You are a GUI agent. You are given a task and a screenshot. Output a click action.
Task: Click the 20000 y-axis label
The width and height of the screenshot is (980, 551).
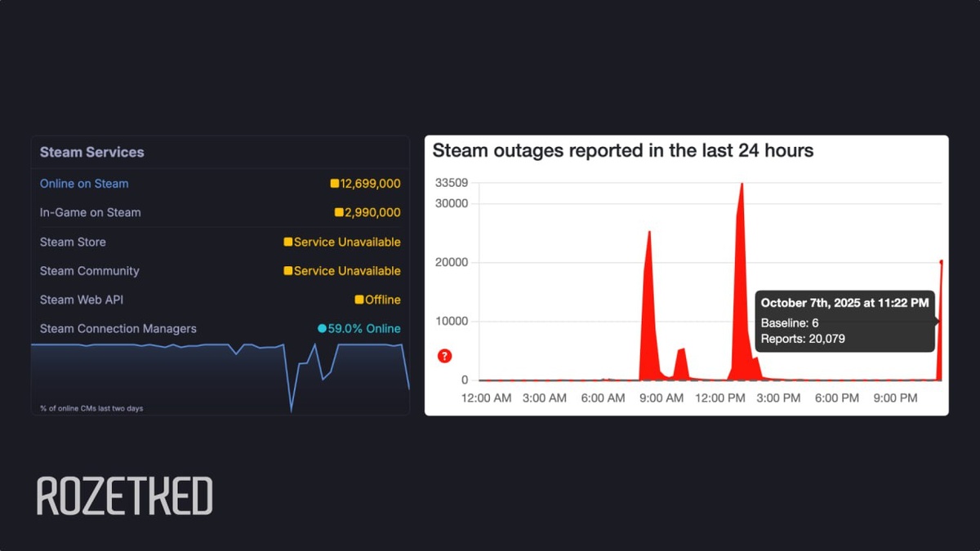(452, 262)
